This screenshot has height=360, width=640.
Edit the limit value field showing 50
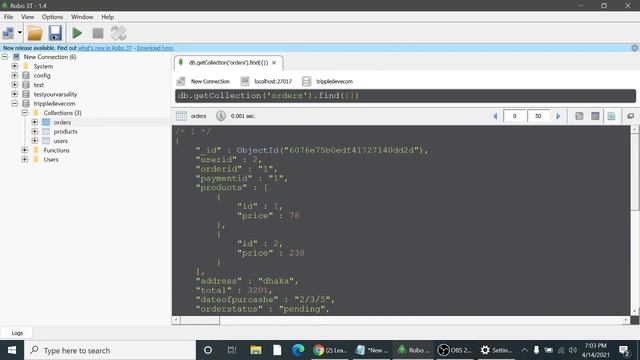[x=538, y=116]
